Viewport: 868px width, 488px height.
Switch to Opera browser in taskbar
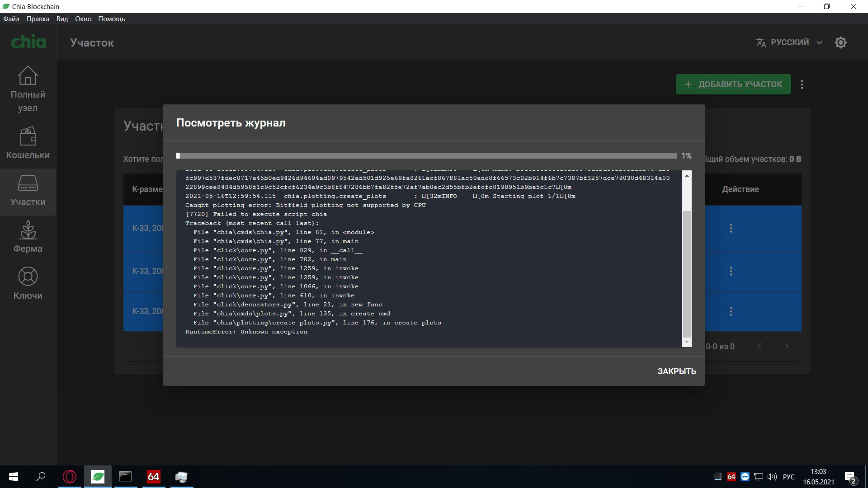point(70,477)
